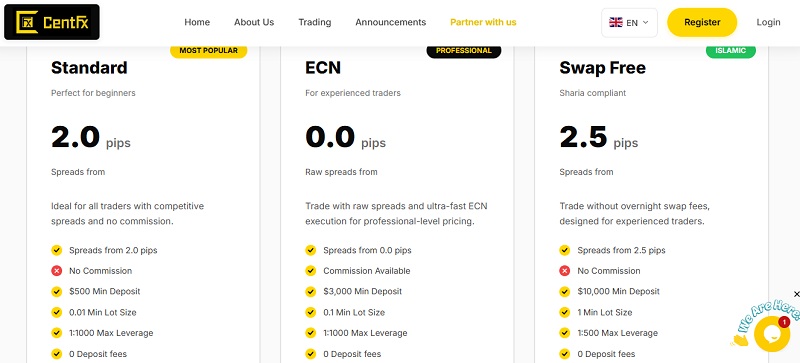This screenshot has width=800, height=363.
Task: Click the check icon beside Spreads from 2.5 pips
Action: tap(565, 250)
